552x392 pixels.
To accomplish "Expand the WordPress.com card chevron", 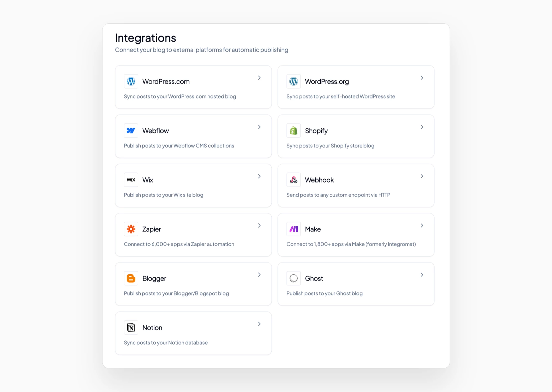I will [x=259, y=78].
